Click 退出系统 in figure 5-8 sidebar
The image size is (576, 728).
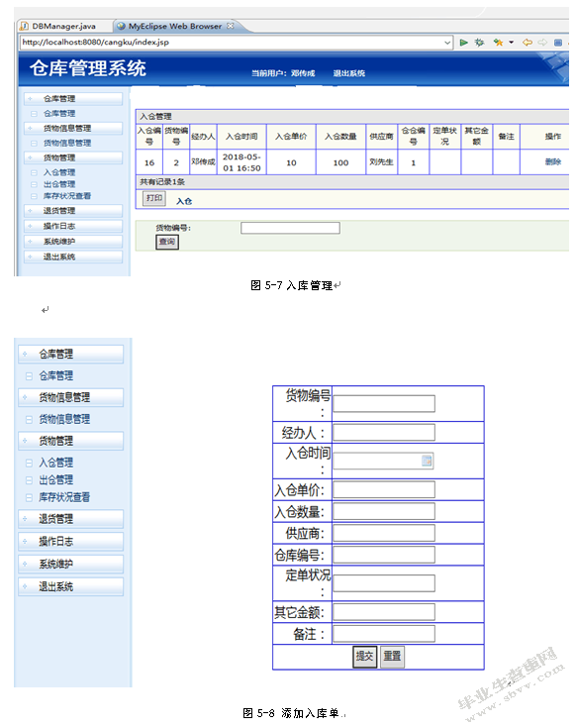tap(71, 586)
